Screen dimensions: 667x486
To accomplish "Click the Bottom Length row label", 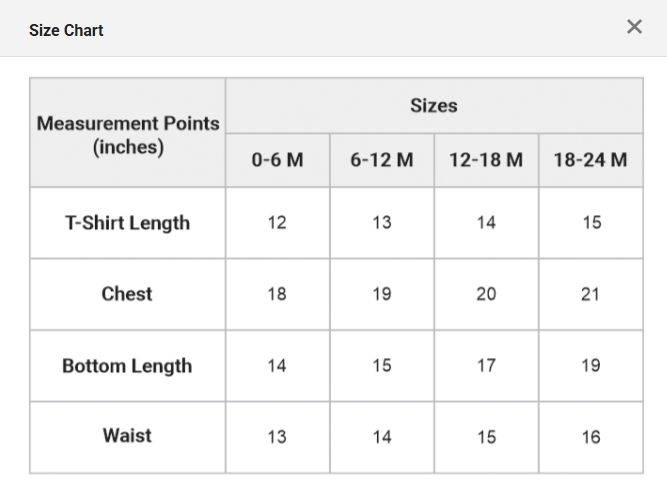I will (x=128, y=366).
